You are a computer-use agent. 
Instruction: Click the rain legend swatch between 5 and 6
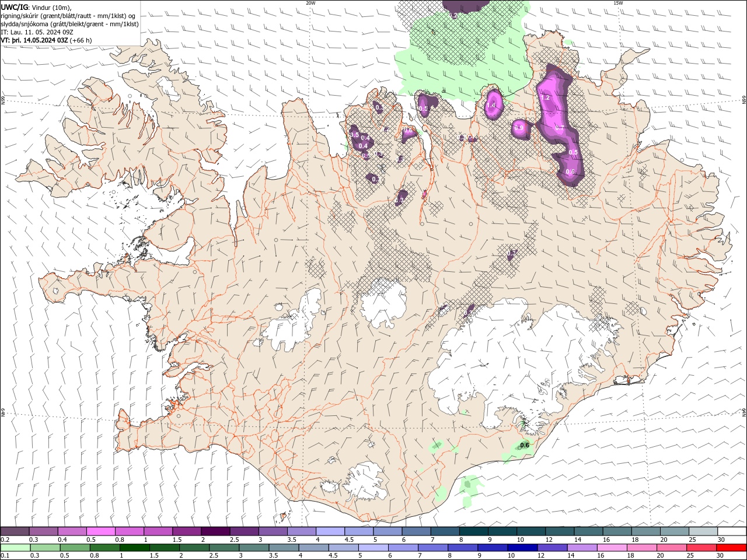(373, 548)
